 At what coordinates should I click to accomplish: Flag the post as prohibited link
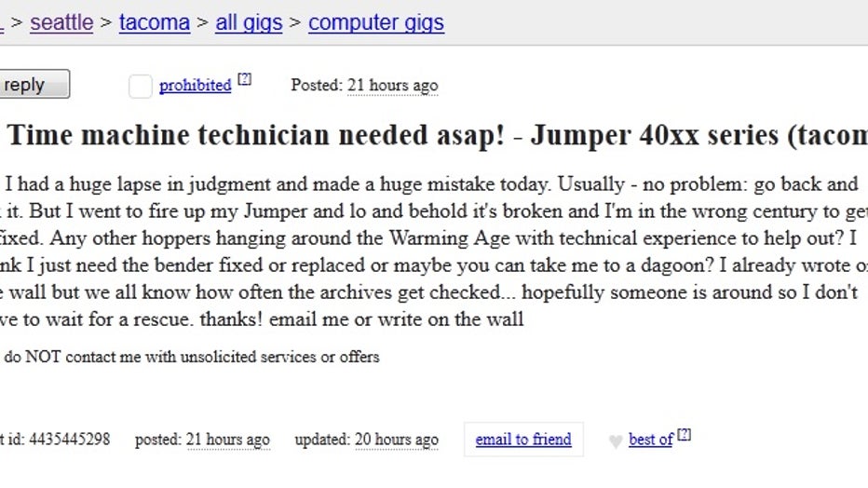pos(195,85)
